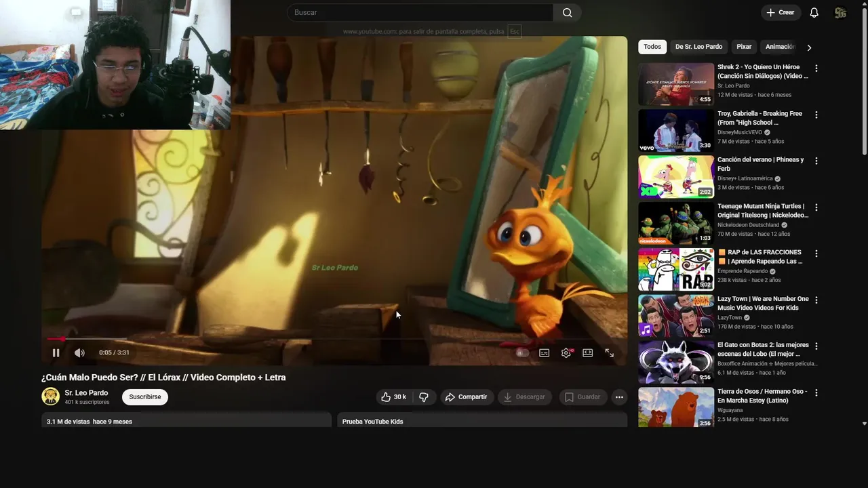Open more actions menu below video
Screen dimensions: 868x488
[x=619, y=397]
